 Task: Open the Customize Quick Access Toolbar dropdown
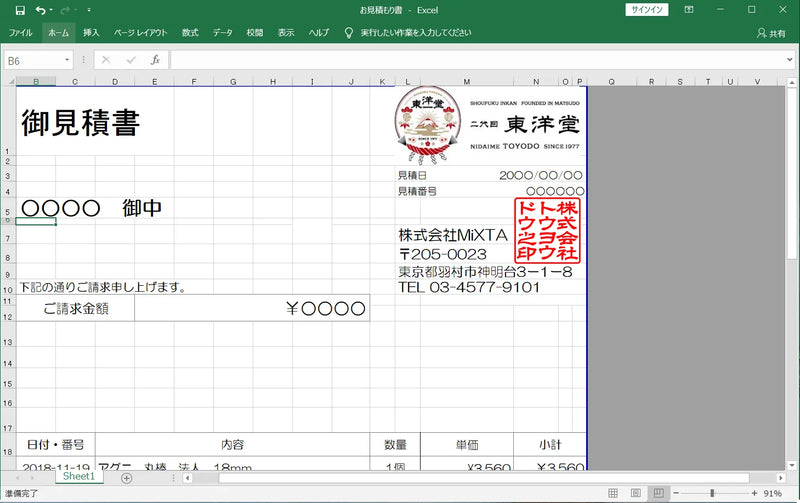[x=89, y=10]
